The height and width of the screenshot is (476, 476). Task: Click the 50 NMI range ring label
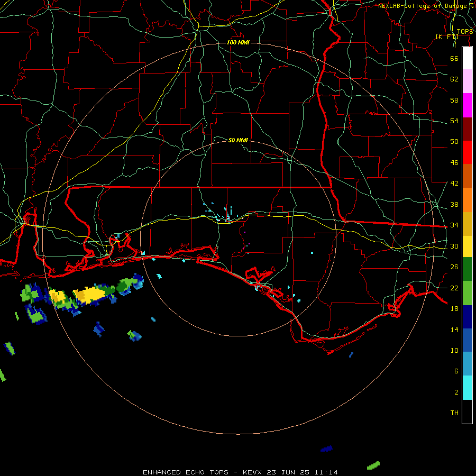[238, 140]
